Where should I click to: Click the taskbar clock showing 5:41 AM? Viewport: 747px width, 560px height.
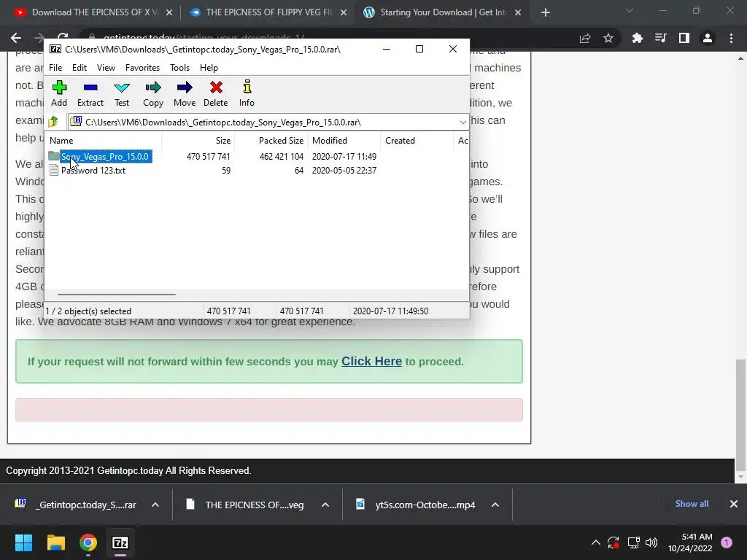click(x=690, y=542)
